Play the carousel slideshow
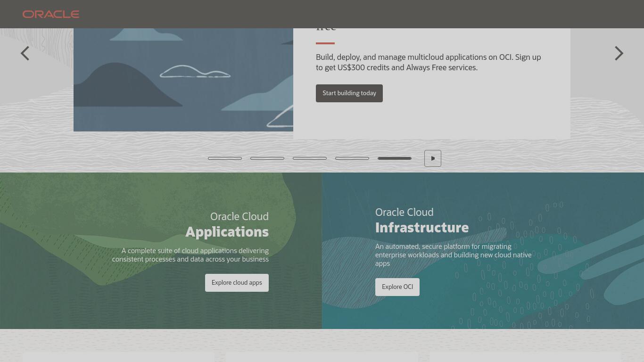644x362 pixels. [x=433, y=158]
